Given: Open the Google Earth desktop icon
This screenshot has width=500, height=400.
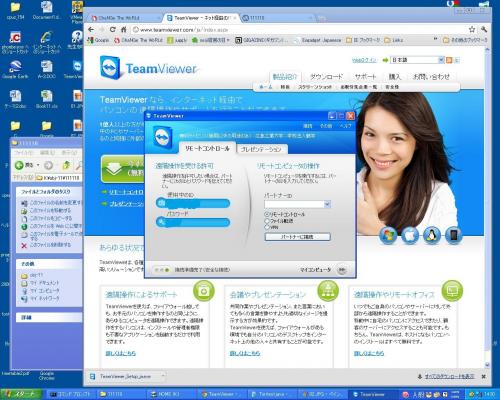Looking at the screenshot, I should click(x=15, y=69).
